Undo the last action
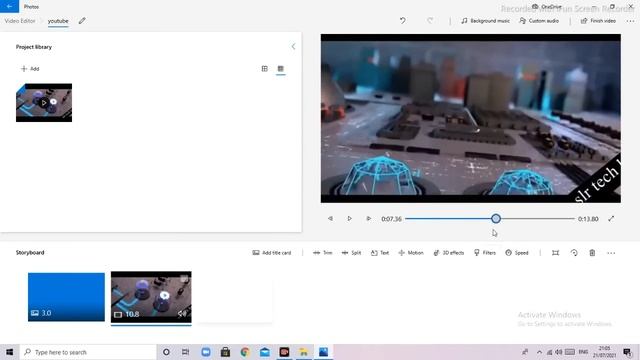The width and height of the screenshot is (640, 360). (x=402, y=20)
